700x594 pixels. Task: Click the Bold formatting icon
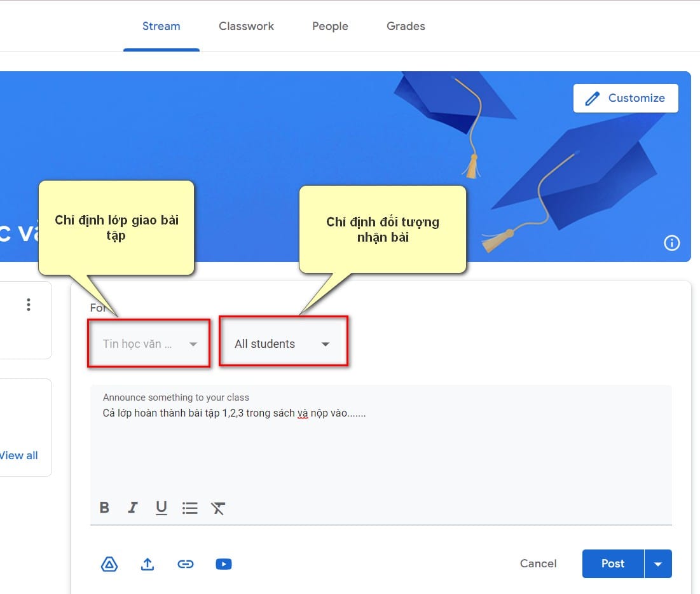click(x=105, y=508)
